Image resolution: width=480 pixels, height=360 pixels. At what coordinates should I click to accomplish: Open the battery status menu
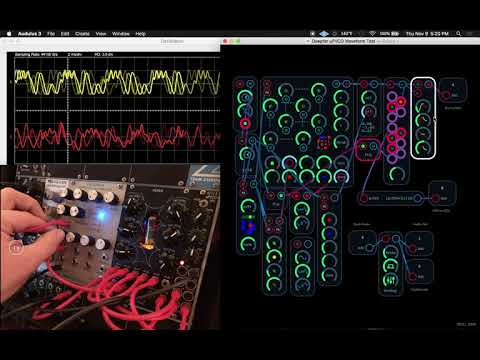click(390, 34)
